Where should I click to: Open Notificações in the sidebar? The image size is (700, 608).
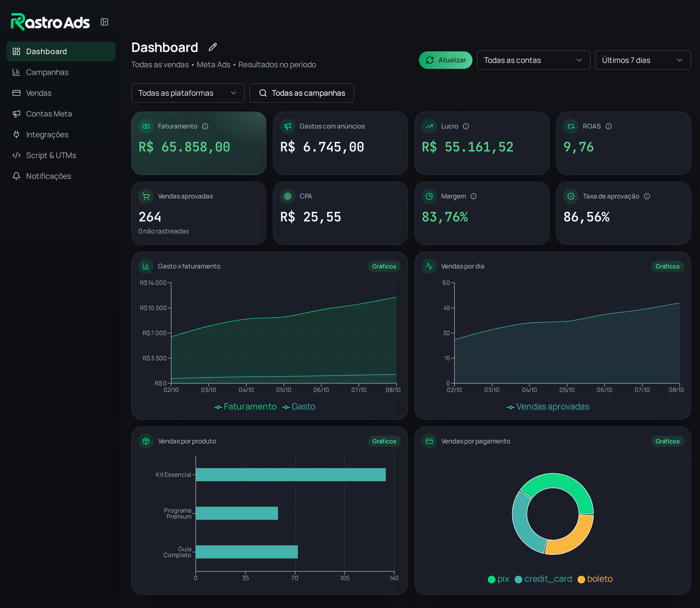[61, 176]
